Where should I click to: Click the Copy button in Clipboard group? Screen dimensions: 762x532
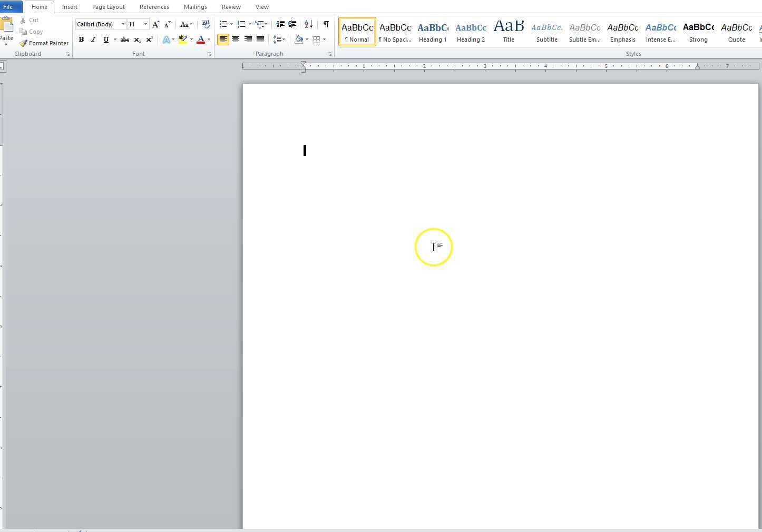[31, 32]
